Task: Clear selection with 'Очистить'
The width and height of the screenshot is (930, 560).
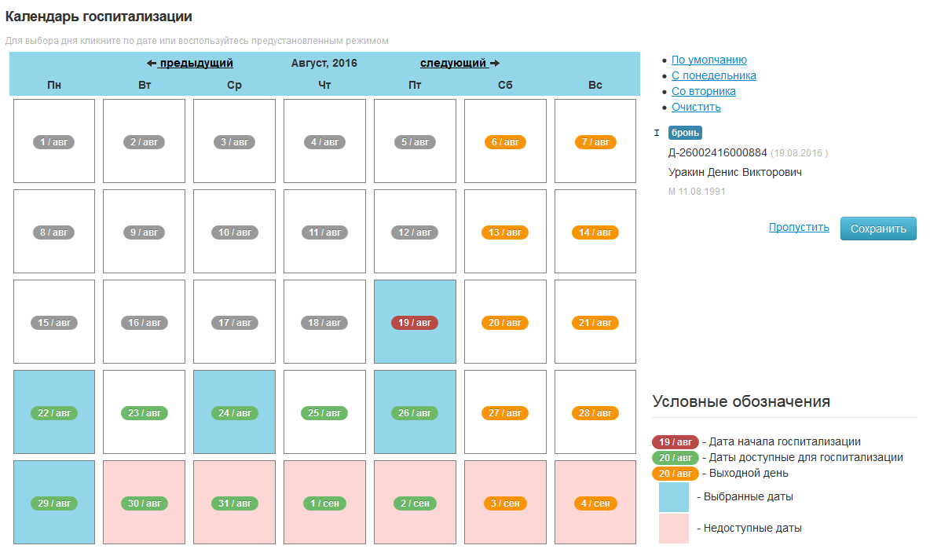Action: [x=696, y=107]
